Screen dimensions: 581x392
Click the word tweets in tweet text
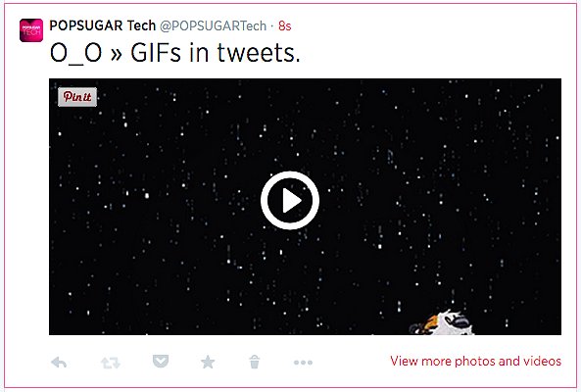click(x=259, y=53)
